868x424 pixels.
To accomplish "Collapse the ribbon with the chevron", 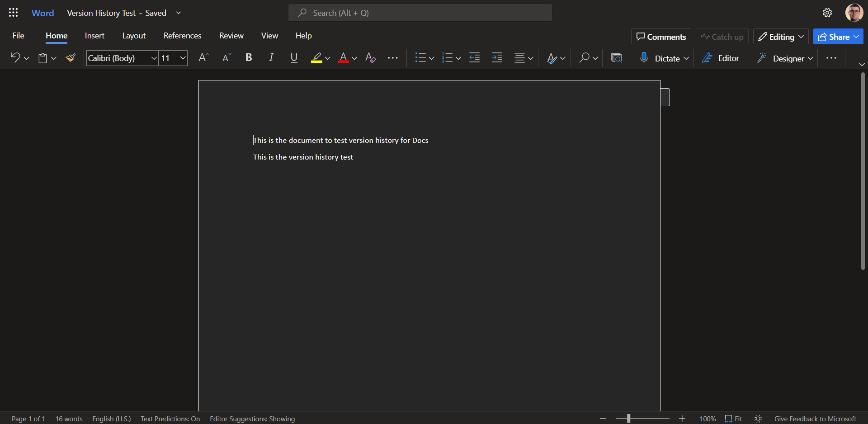I will 862,64.
